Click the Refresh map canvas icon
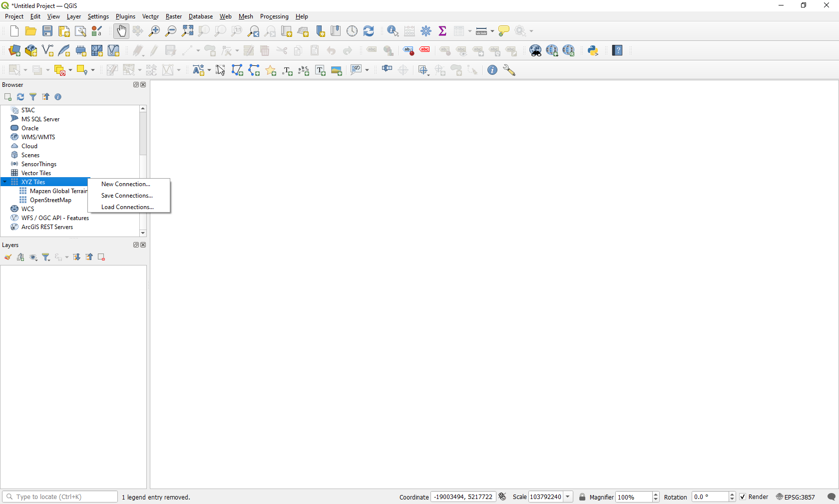This screenshot has height=504, width=839. 369,31
